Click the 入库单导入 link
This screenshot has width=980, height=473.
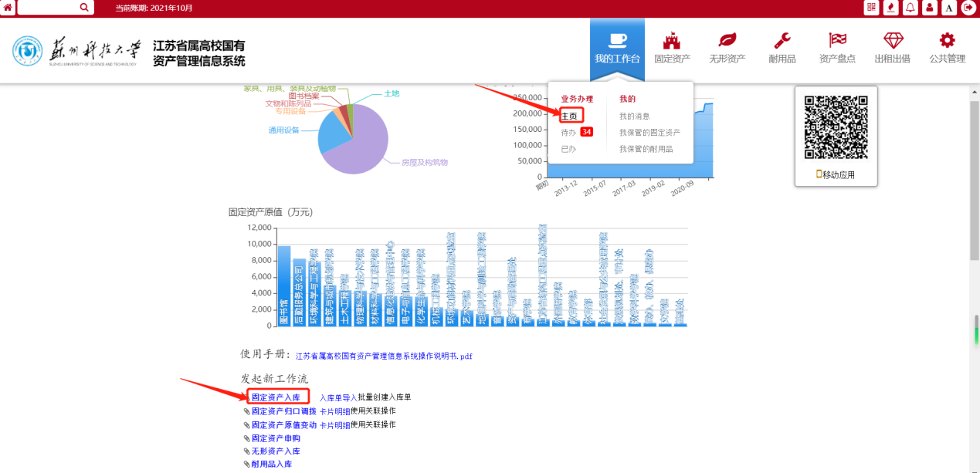coord(338,397)
